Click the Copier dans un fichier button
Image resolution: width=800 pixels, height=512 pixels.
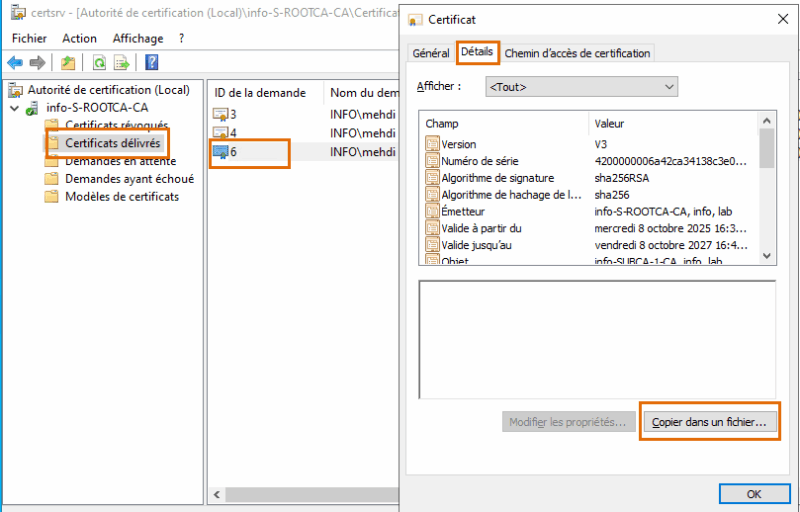point(709,422)
